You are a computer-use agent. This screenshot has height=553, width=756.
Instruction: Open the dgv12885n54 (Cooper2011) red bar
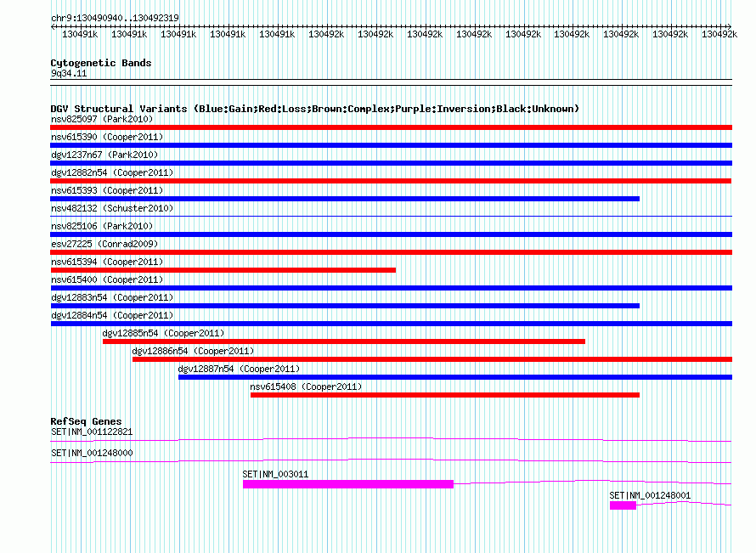click(344, 341)
